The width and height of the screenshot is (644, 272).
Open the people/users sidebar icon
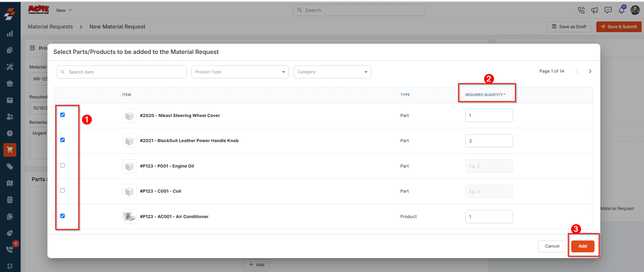(x=10, y=117)
